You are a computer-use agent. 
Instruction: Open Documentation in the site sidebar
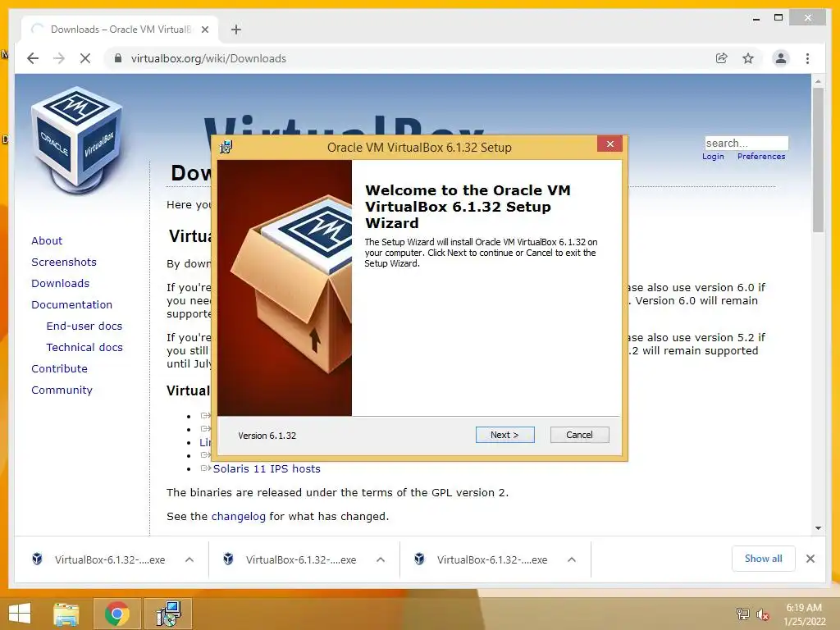(72, 304)
